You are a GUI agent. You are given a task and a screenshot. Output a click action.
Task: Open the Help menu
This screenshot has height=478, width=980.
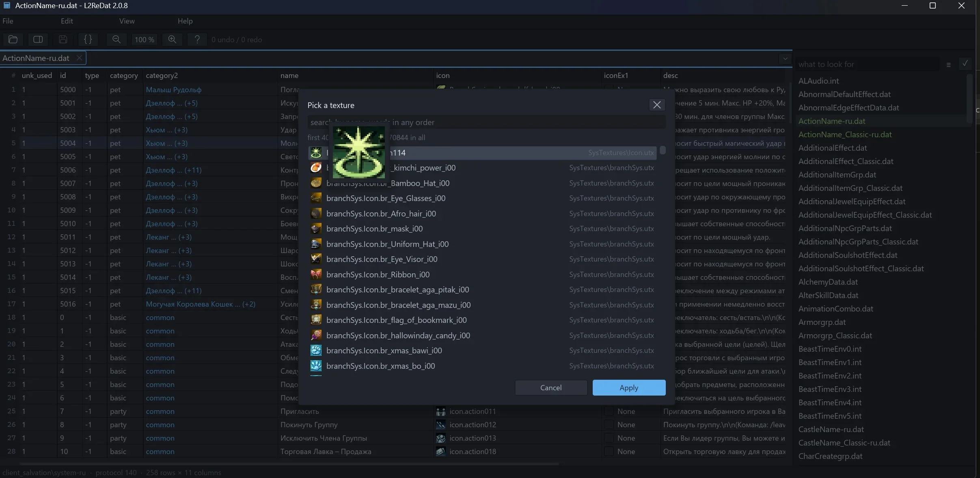(185, 21)
